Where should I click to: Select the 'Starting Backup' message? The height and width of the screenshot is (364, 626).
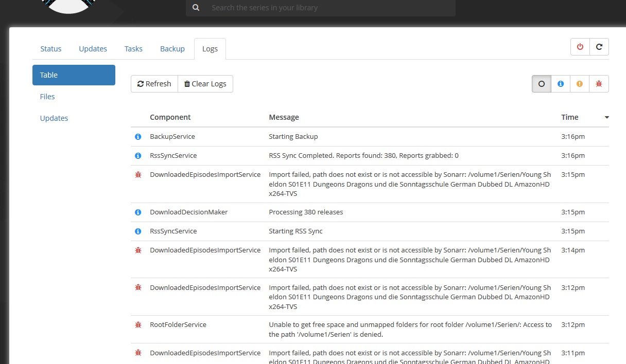pyautogui.click(x=293, y=137)
